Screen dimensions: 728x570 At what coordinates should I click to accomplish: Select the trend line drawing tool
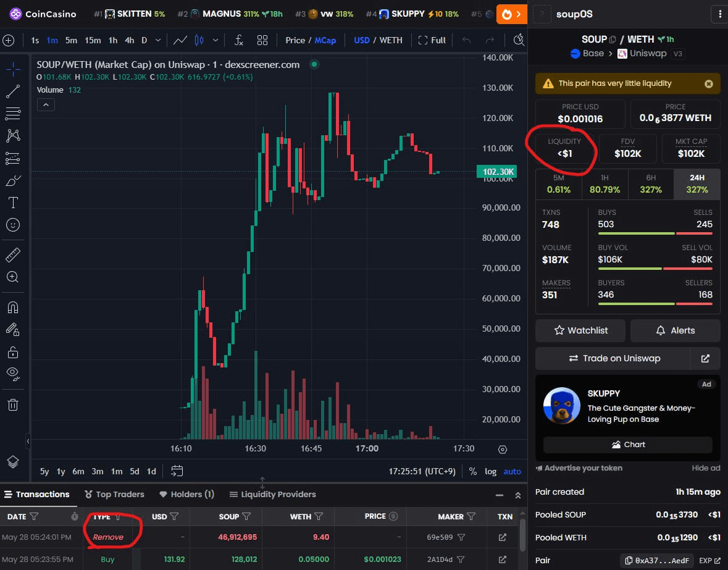click(13, 91)
